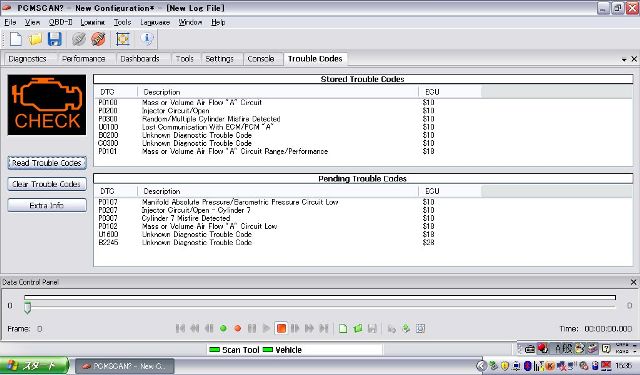The height and width of the screenshot is (375, 640).
Task: Jump to last frame playback button
Action: point(324,328)
